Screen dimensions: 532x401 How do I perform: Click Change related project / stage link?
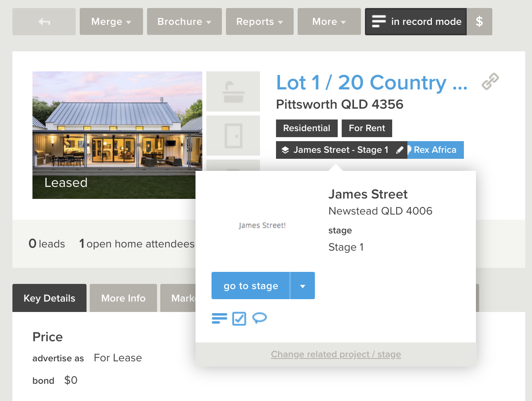pyautogui.click(x=336, y=354)
